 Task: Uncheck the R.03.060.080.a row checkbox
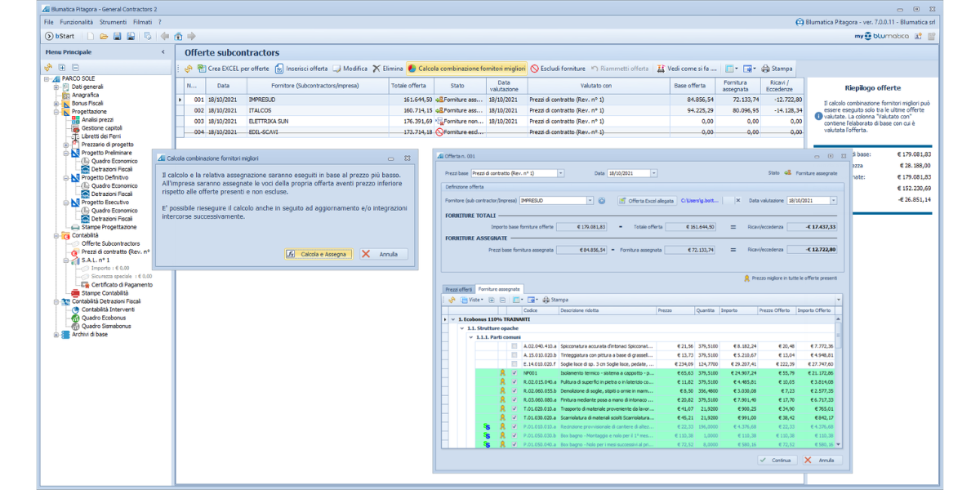tap(514, 400)
